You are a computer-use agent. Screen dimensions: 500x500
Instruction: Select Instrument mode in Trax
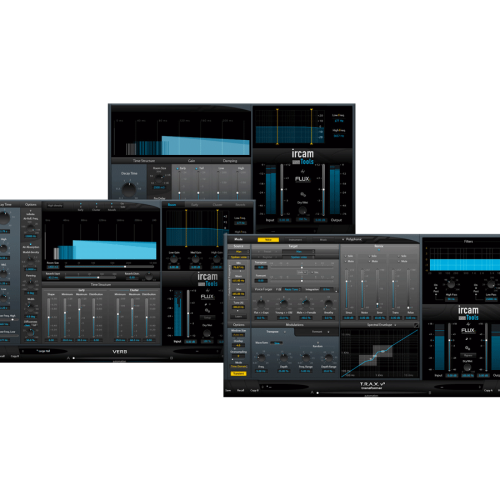pyautogui.click(x=295, y=240)
